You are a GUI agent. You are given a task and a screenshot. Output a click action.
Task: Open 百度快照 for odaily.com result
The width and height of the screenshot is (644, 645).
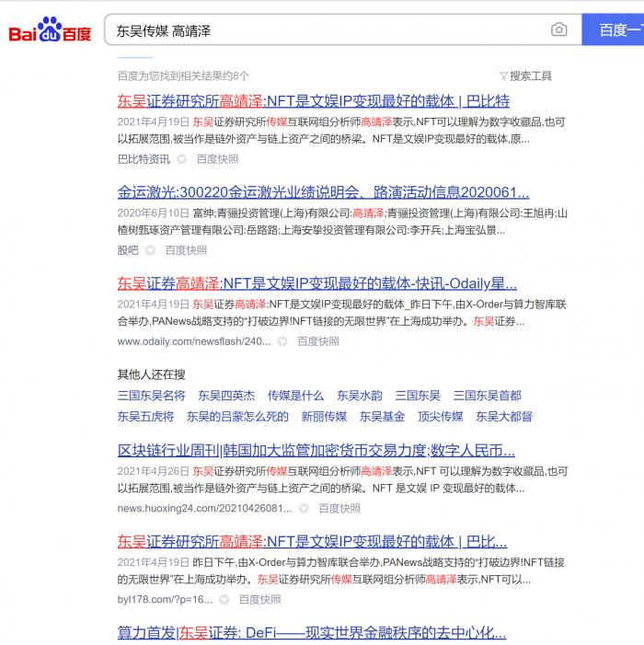tap(318, 341)
